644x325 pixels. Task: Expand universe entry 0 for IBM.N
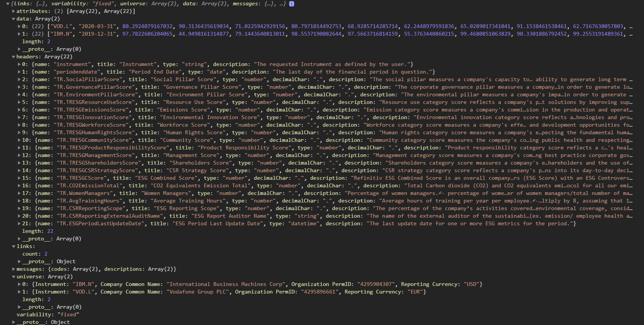click(19, 284)
